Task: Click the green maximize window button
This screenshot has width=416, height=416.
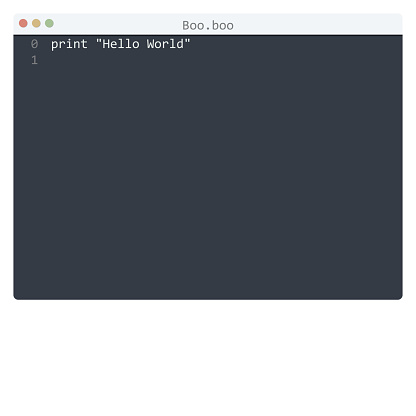Action: pyautogui.click(x=49, y=23)
